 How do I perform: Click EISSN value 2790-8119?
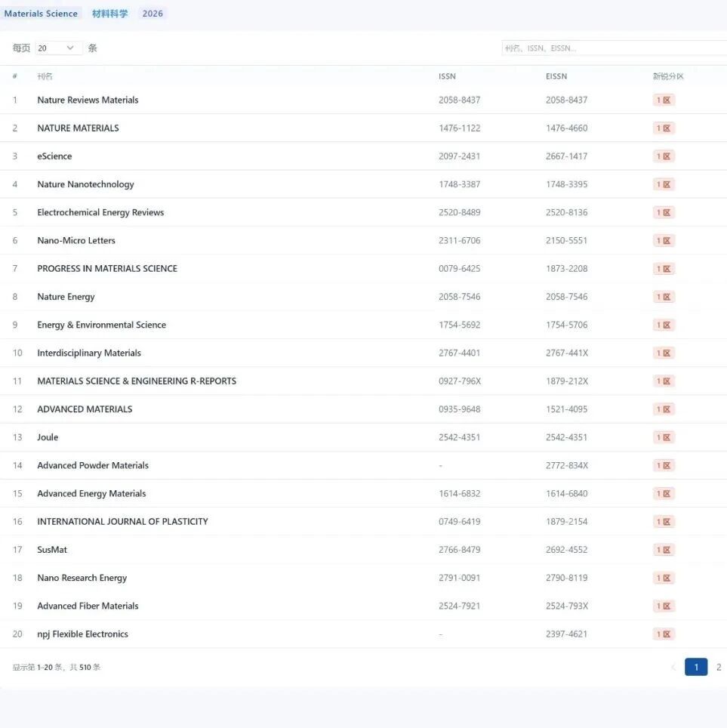coord(567,578)
